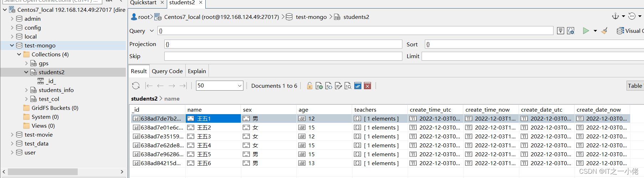
Task: Click the refresh results icon
Action: tap(136, 86)
